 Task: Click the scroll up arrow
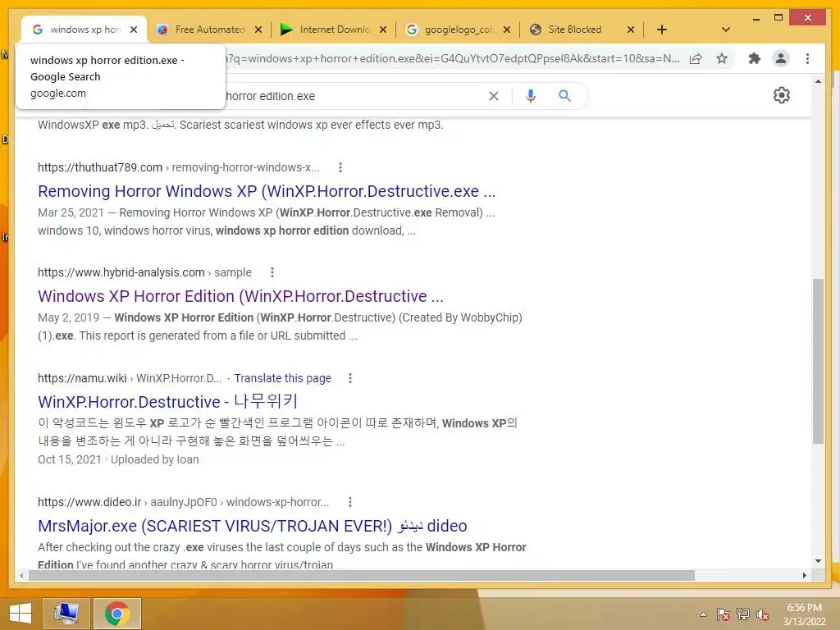click(818, 81)
